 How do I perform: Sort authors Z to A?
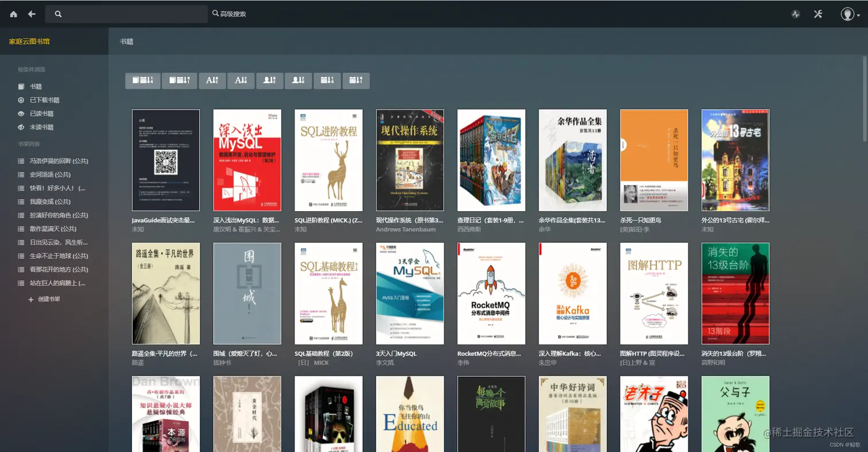(x=299, y=81)
